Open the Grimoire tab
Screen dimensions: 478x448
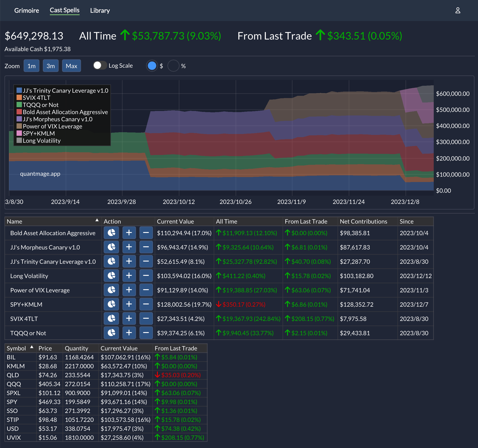pos(26,10)
